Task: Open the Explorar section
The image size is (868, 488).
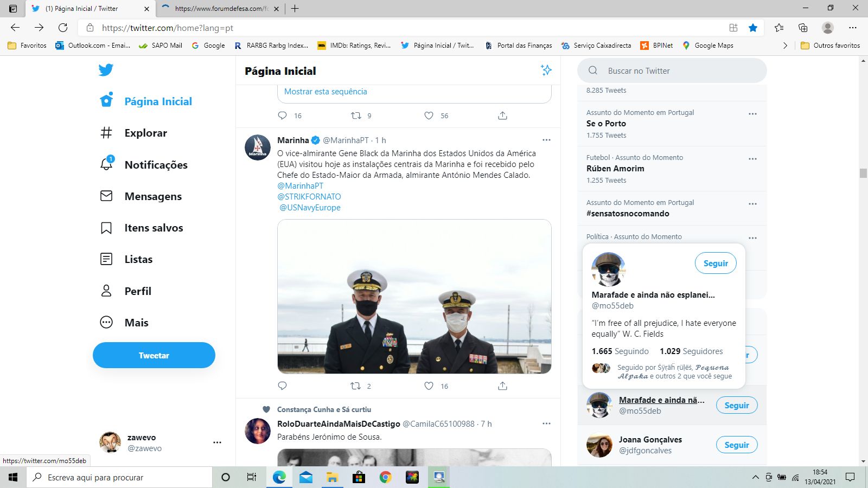Action: coord(133,133)
